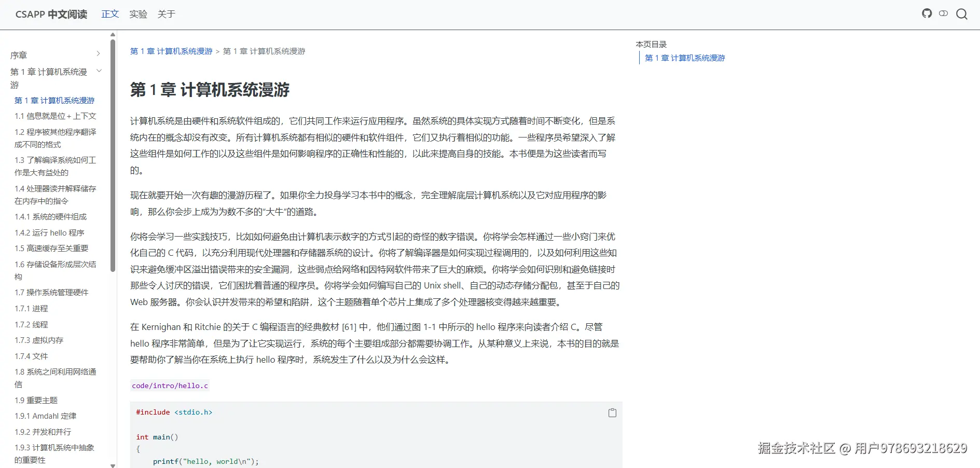Viewport: 980px width, 468px height.
Task: Open sidebar item 1.4 处理器读并解释储存在内存中的指令
Action: 56,195
